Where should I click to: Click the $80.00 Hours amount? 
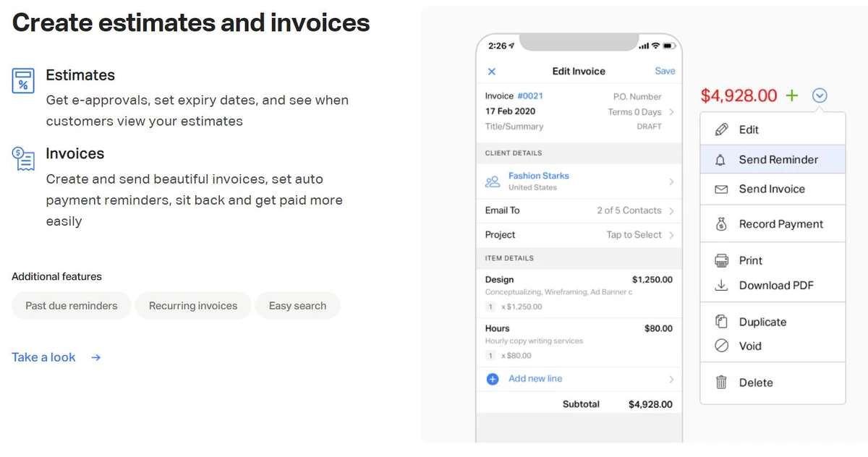[658, 328]
